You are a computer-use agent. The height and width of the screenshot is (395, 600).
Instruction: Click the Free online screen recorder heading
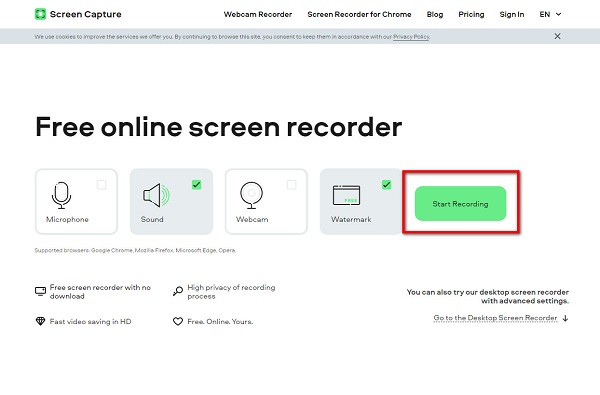[218, 127]
